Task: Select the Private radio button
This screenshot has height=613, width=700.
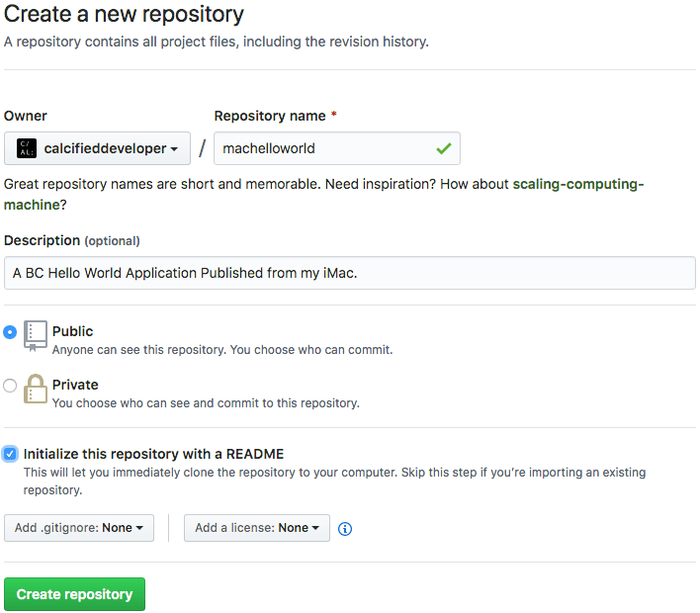Action: pyautogui.click(x=10, y=386)
